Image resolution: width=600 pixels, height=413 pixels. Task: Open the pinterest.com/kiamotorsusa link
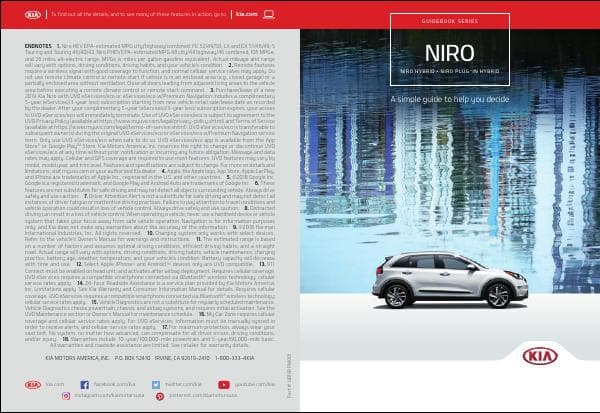(x=203, y=395)
